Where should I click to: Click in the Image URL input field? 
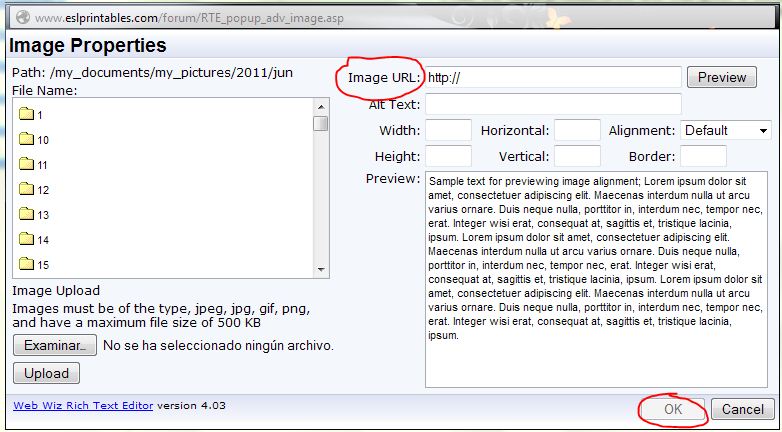coord(553,77)
